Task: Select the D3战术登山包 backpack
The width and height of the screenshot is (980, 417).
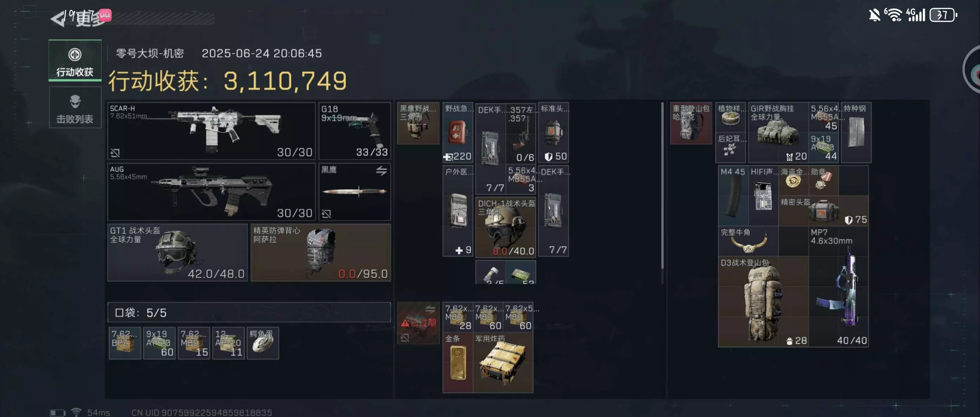Action: (763, 302)
